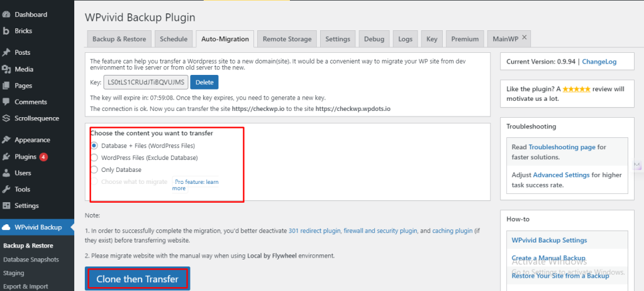Screen dimensions: 644x291
Task: Open the 301 redirect plugin link
Action: (x=314, y=231)
